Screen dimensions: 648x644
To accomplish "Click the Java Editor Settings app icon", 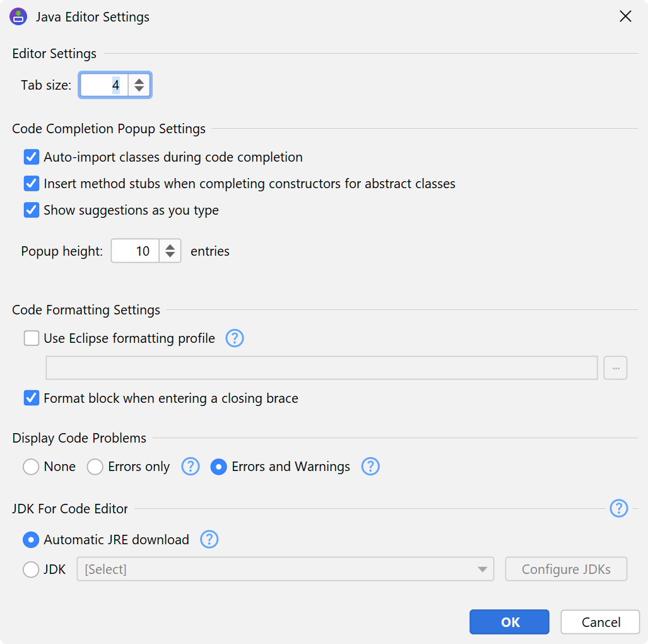I will (18, 16).
